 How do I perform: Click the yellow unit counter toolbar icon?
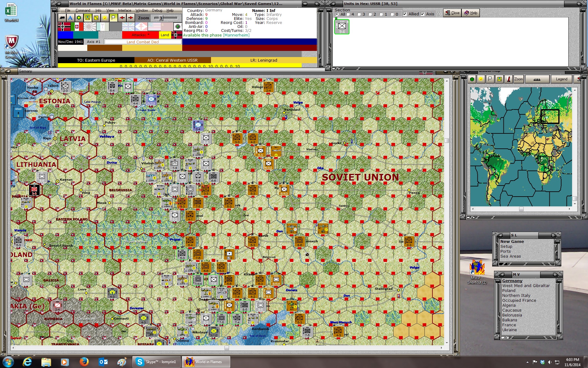[x=88, y=18]
